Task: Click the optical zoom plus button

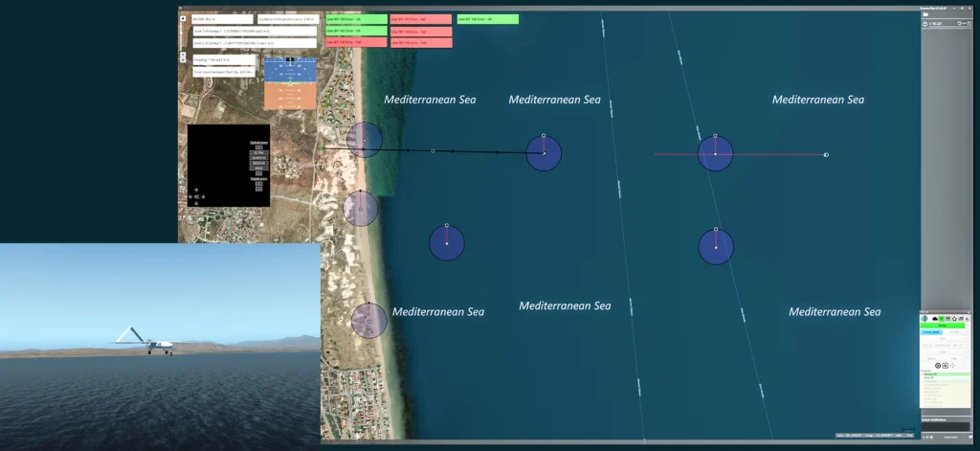Action: (x=258, y=147)
